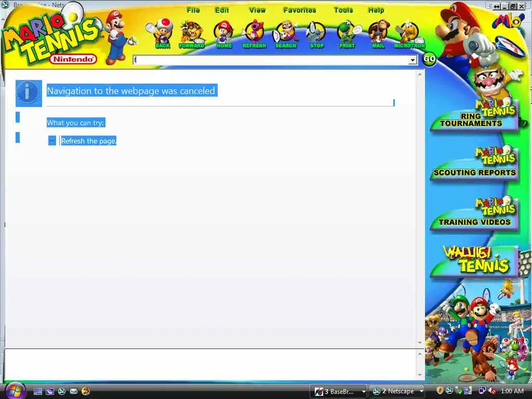This screenshot has width=532, height=399.
Task: Click the green GO button
Action: (429, 59)
